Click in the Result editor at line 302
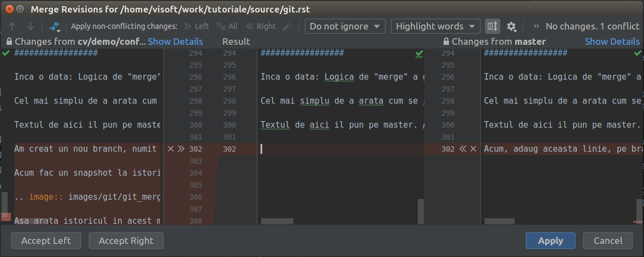Screen dimensions: 644x257 339,149
